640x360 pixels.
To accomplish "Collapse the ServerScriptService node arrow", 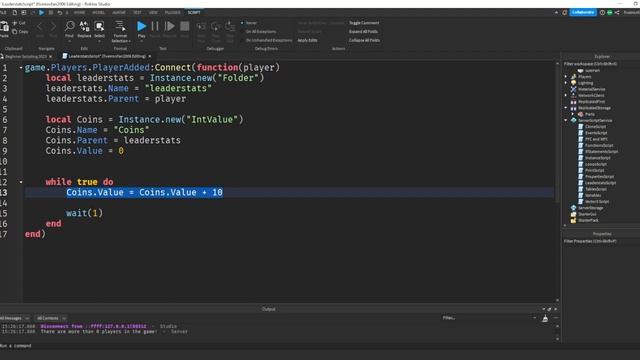I will click(x=566, y=120).
